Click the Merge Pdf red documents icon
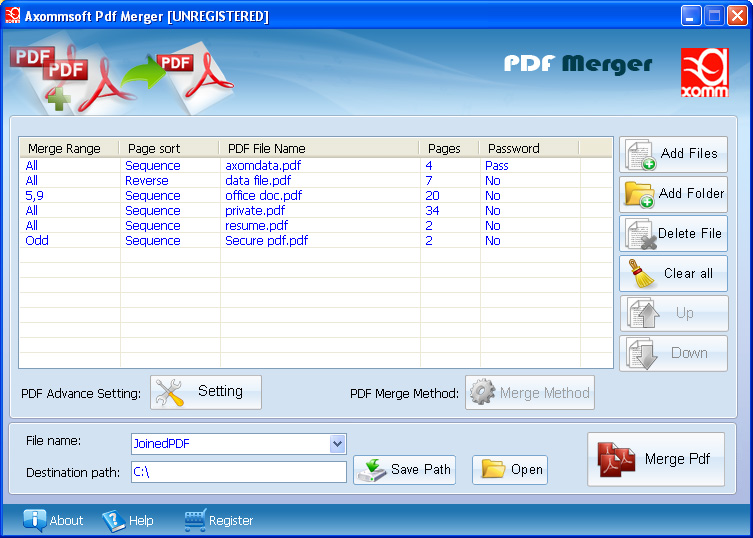This screenshot has width=753, height=538. [x=617, y=459]
